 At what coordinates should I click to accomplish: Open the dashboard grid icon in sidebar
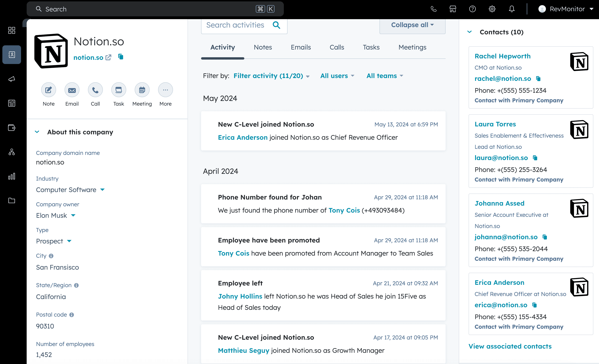(12, 30)
